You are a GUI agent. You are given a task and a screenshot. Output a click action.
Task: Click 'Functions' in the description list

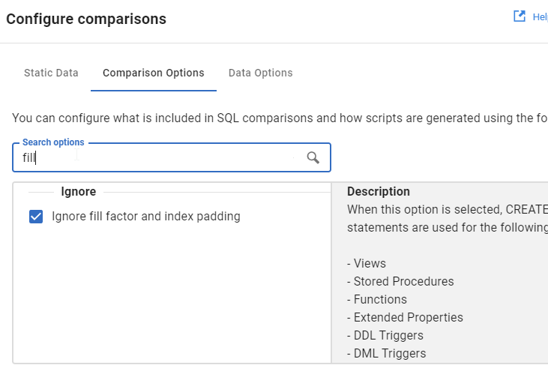380,300
